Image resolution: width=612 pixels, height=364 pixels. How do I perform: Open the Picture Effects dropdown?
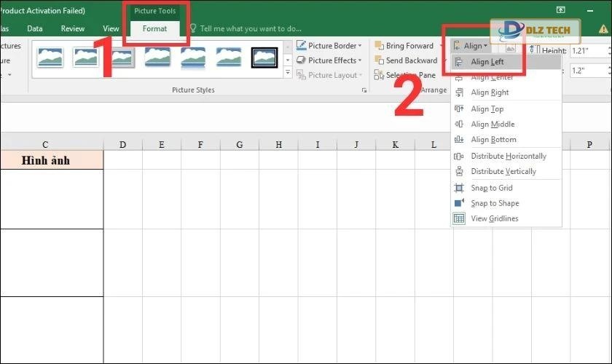click(x=359, y=60)
